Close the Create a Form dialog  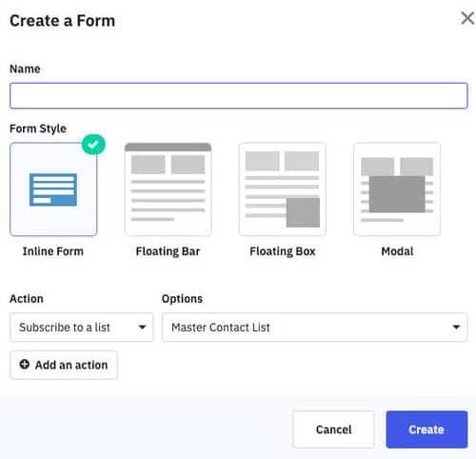467,18
